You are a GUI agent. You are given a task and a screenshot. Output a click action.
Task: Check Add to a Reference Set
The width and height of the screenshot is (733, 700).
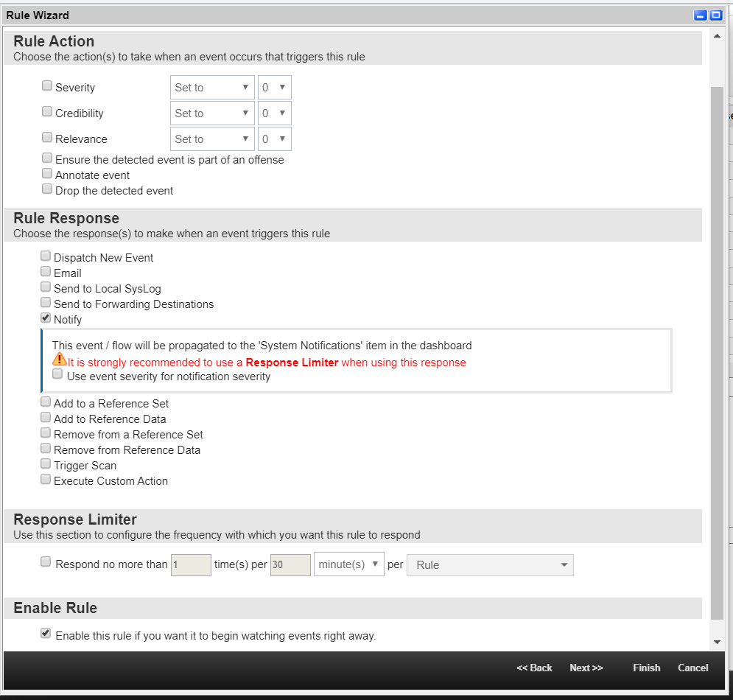[x=45, y=402]
